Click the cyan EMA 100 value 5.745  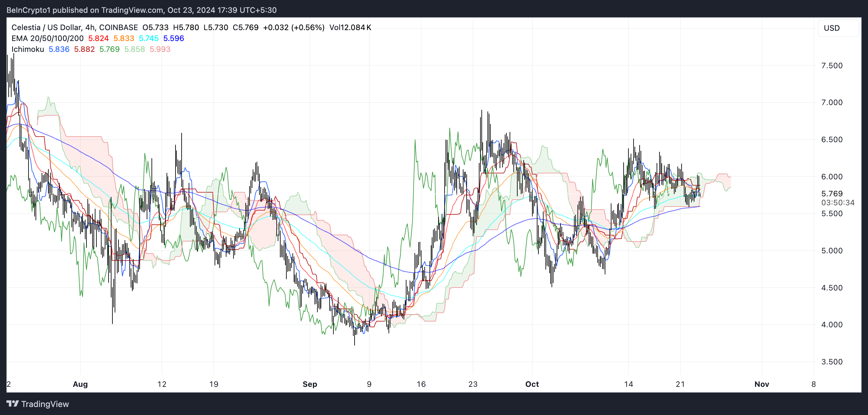[149, 38]
